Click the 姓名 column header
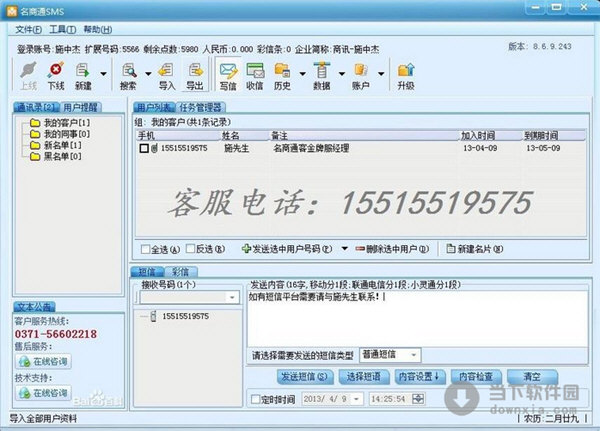Image resolution: width=600 pixels, height=431 pixels. 244,136
